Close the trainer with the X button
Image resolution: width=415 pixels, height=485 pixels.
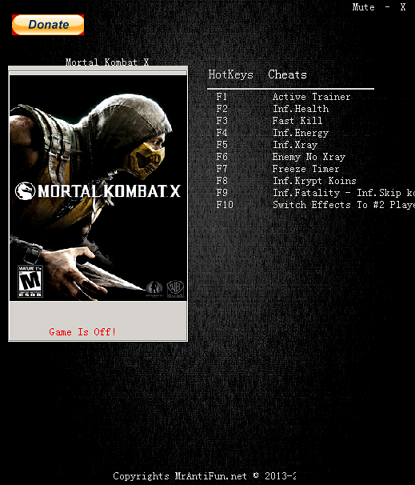click(x=403, y=7)
